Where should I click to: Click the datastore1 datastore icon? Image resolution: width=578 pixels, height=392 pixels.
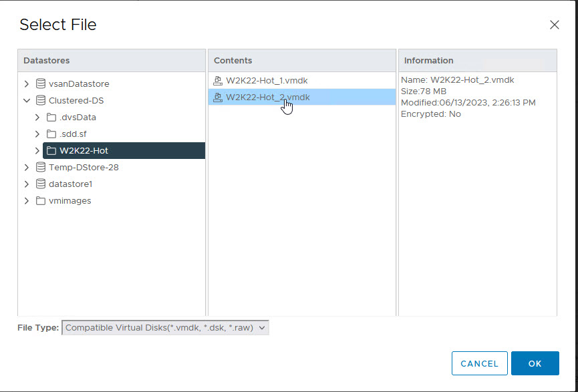click(41, 184)
